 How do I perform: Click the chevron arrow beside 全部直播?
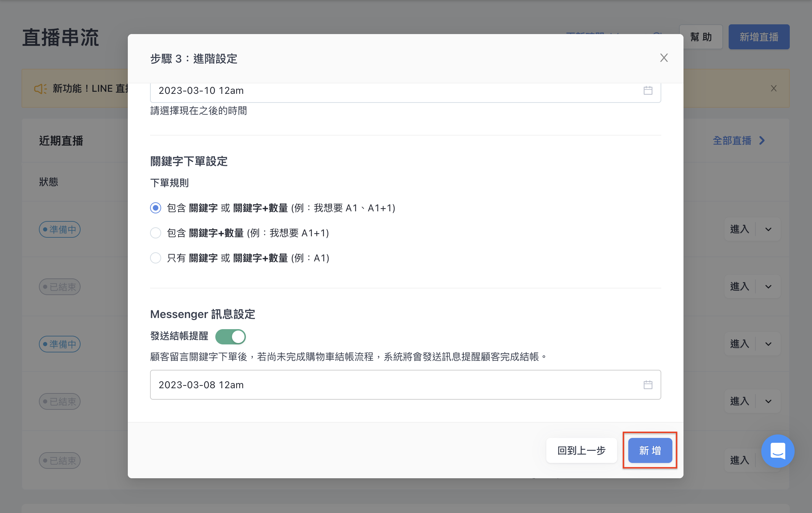[x=762, y=141]
